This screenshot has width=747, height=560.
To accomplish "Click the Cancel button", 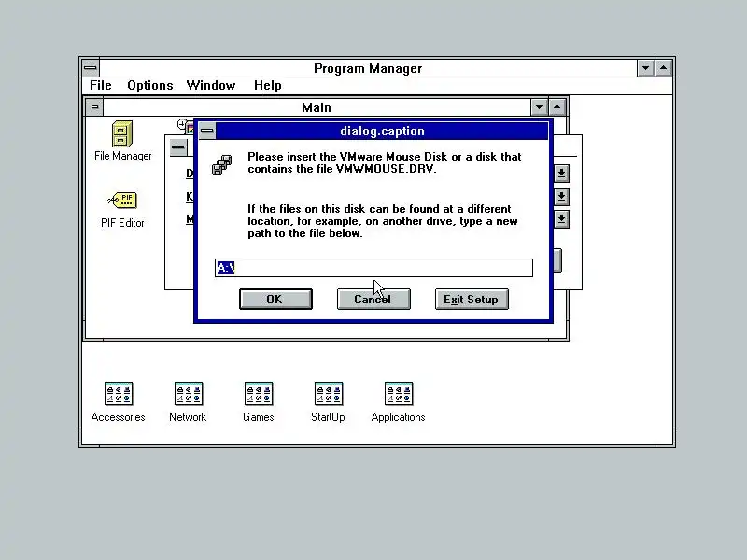I will tap(373, 299).
